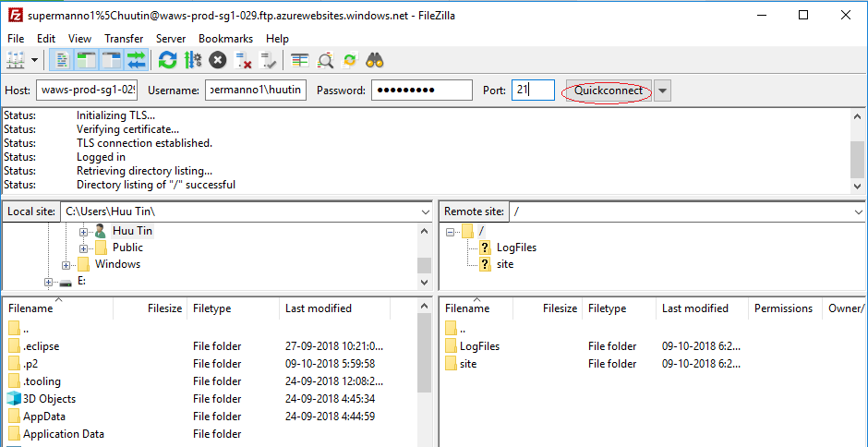The width and height of the screenshot is (868, 447).
Task: Focus the Password input field
Action: coord(421,91)
